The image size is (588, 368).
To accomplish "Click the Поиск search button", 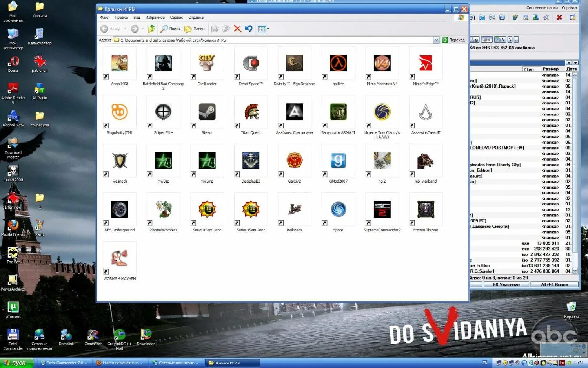I will [170, 29].
